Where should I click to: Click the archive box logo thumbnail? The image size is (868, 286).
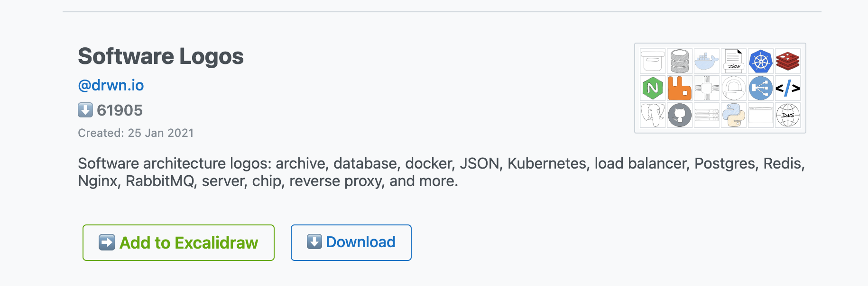(653, 61)
